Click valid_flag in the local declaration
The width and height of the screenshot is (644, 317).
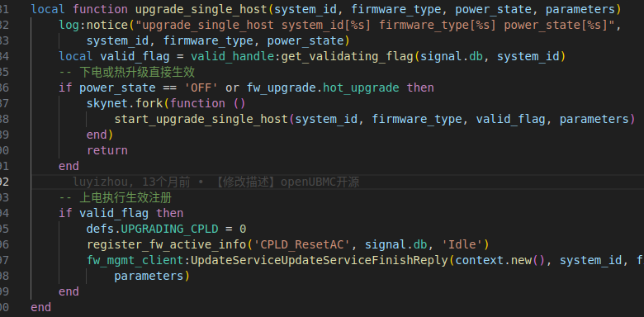click(135, 56)
